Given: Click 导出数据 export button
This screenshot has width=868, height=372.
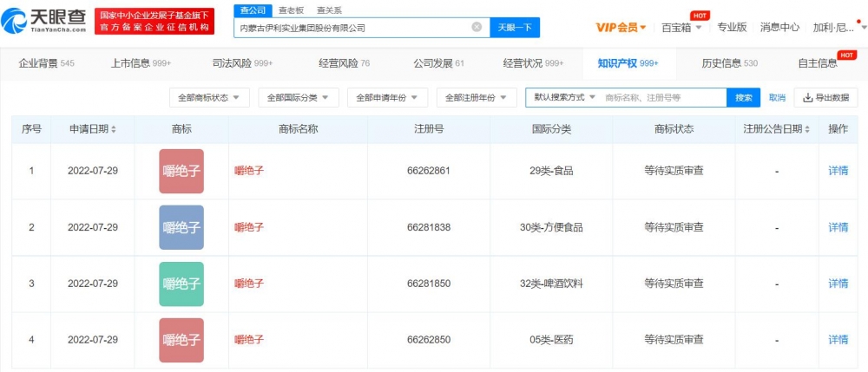Looking at the screenshot, I should click(825, 98).
